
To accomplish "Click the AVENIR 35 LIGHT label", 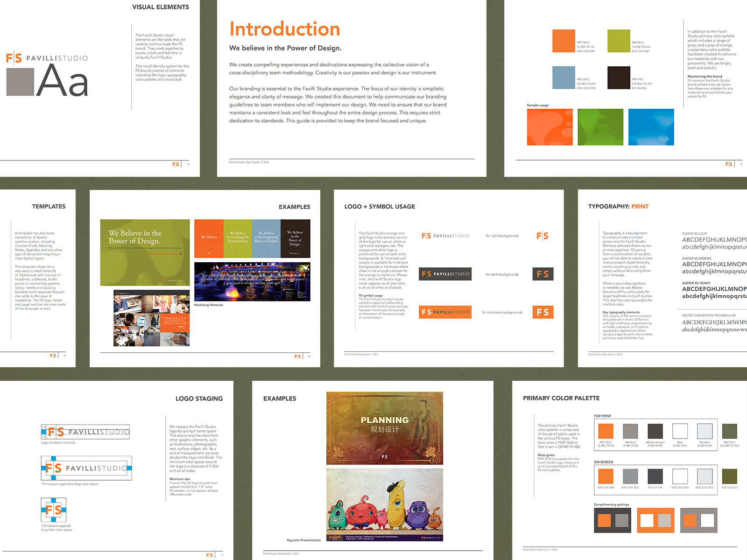I will click(695, 233).
